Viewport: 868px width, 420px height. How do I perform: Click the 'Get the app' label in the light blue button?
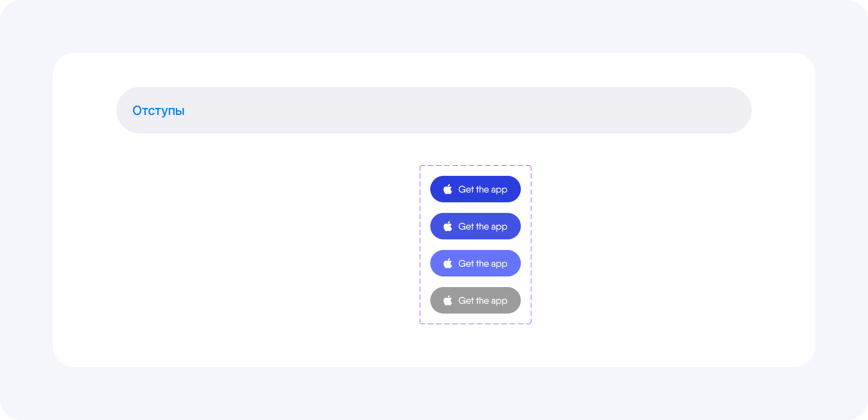483,264
